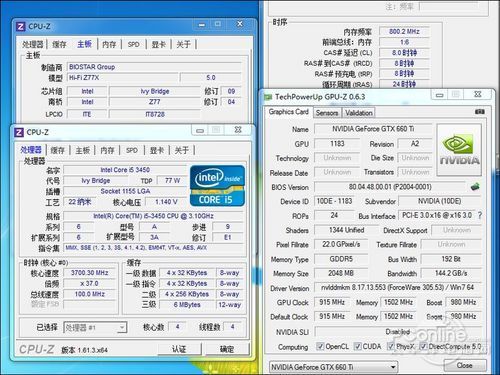Click the Bus Width value 192 Bit
The width and height of the screenshot is (500, 375).
pyautogui.click(x=451, y=259)
